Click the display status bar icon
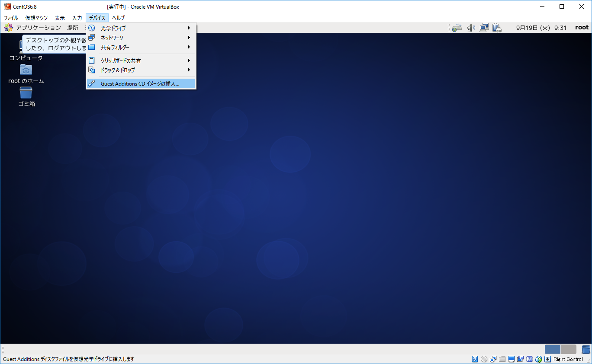592x364 pixels. point(511,359)
